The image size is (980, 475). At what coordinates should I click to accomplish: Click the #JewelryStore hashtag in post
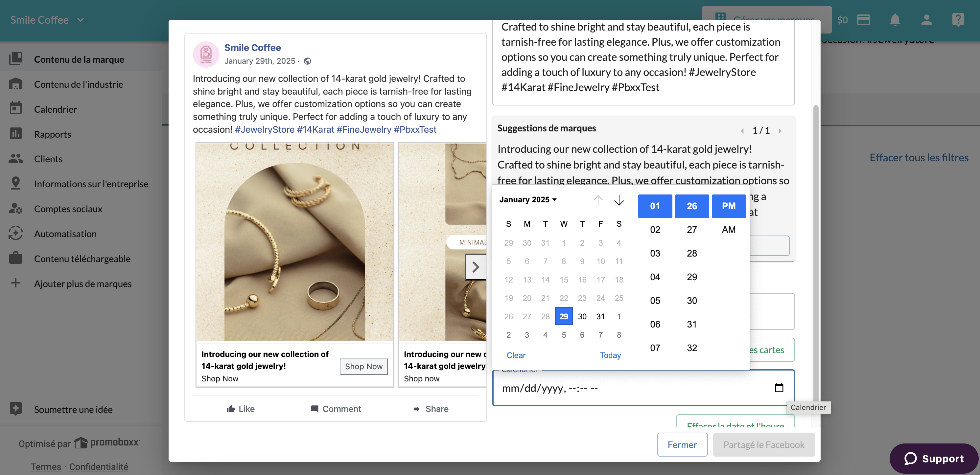265,129
